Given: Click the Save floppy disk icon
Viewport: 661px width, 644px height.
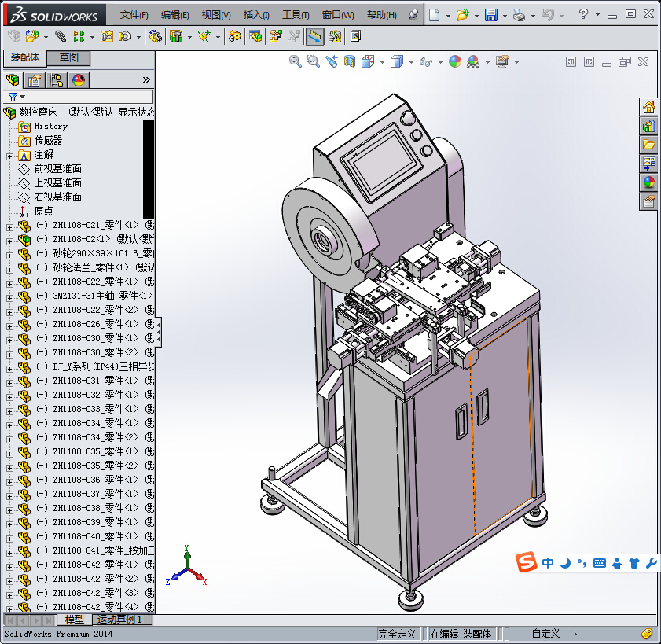Looking at the screenshot, I should coord(491,15).
